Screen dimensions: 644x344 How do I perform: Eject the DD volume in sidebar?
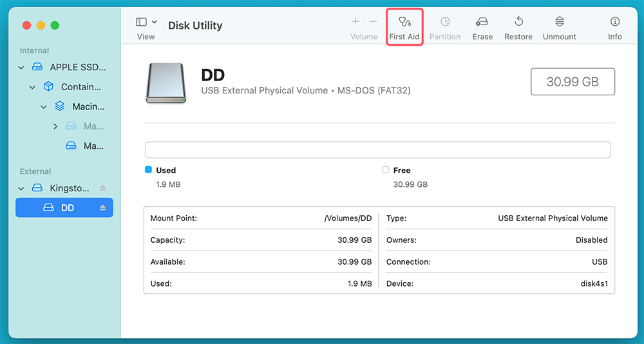coord(102,208)
